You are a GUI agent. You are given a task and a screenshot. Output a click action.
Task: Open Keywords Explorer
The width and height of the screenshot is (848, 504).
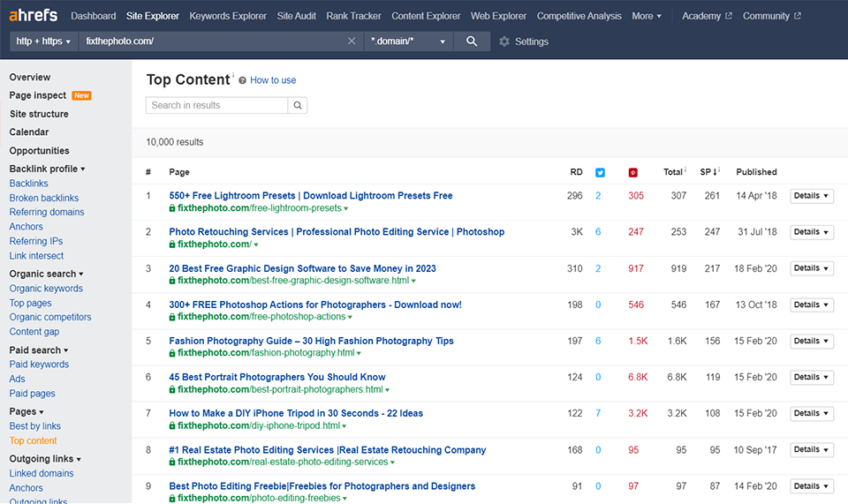pos(228,16)
